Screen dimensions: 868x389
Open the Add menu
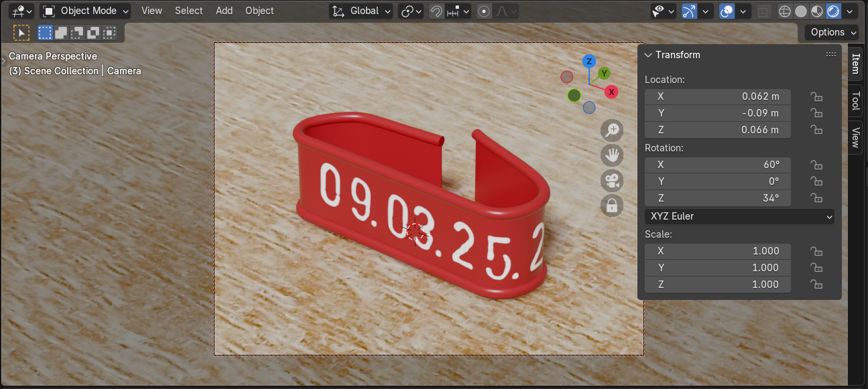click(224, 11)
